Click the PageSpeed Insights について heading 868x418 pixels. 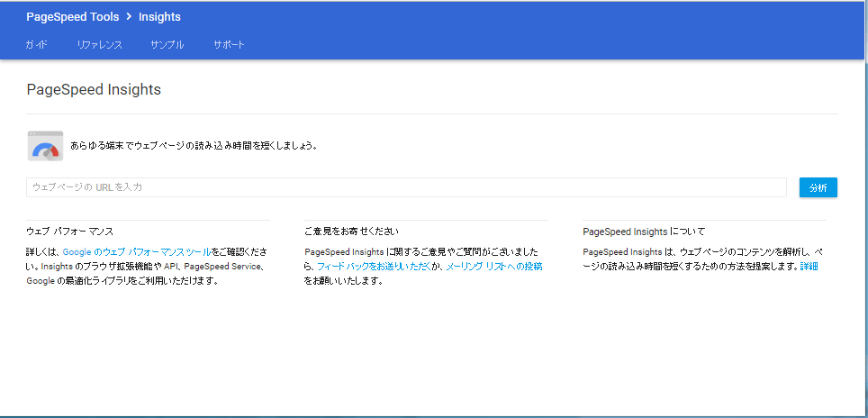[x=644, y=232]
